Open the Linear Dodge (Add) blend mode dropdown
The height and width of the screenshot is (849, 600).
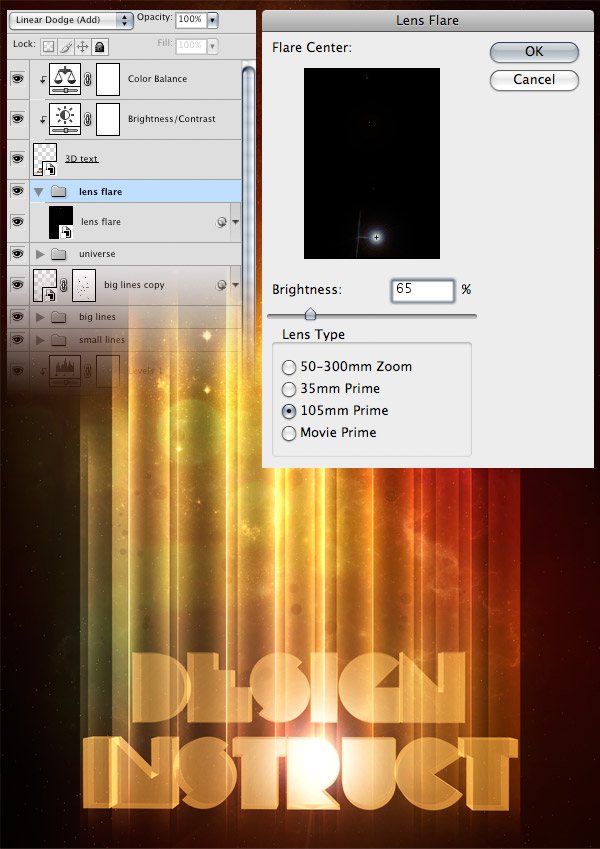71,20
